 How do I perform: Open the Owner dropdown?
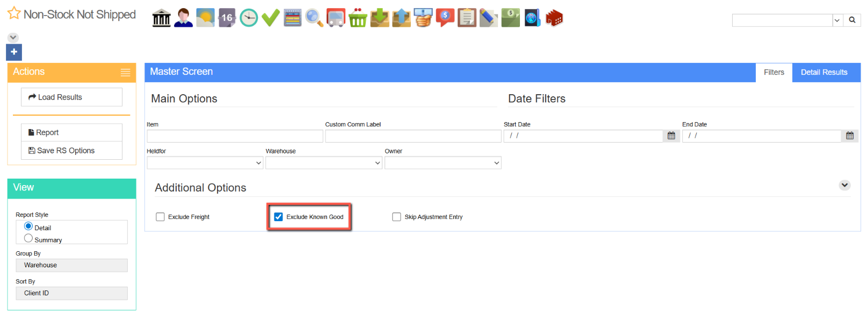click(x=443, y=162)
